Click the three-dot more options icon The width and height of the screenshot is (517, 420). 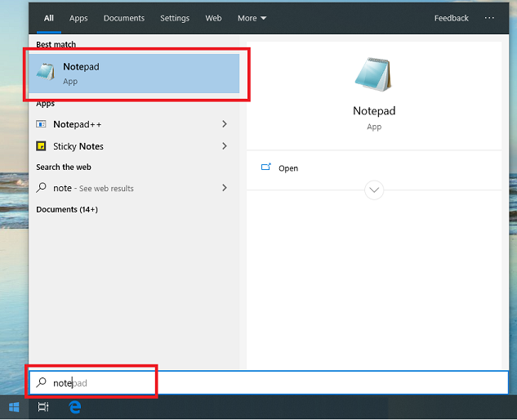pos(489,18)
